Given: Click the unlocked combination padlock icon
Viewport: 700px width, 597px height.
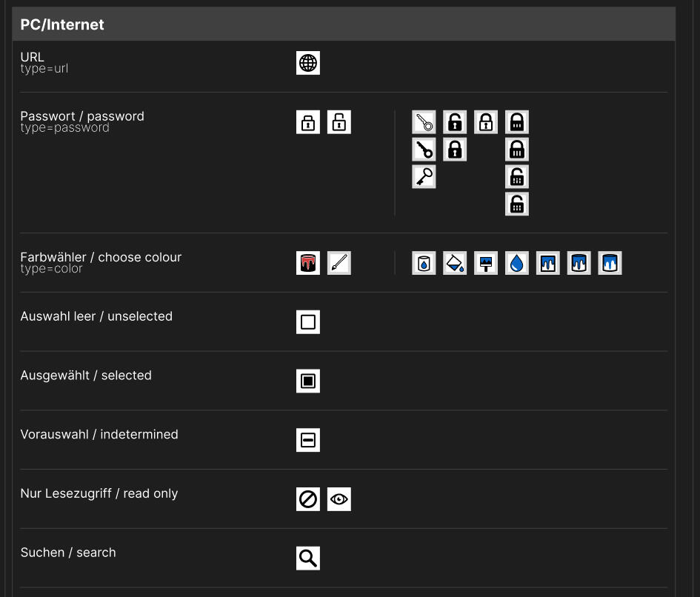Looking at the screenshot, I should pos(517,176).
